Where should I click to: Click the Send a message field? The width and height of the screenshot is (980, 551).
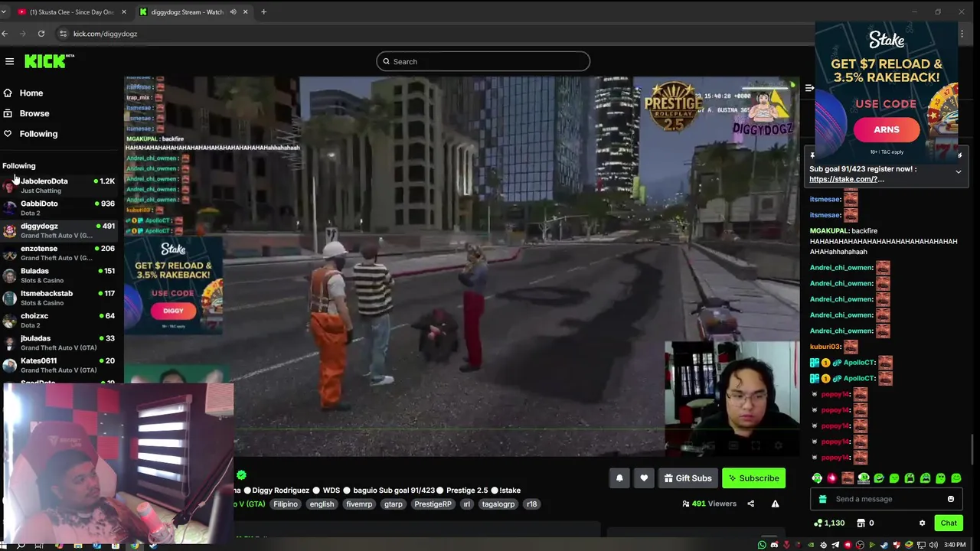point(887,499)
